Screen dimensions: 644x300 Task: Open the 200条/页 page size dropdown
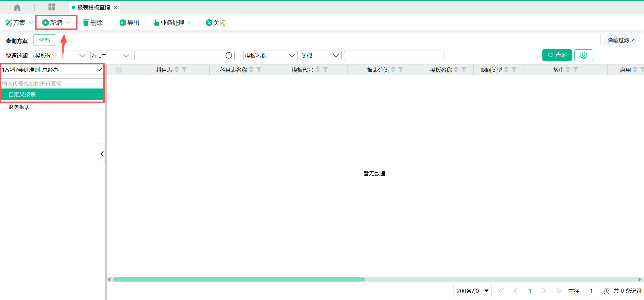click(472, 291)
